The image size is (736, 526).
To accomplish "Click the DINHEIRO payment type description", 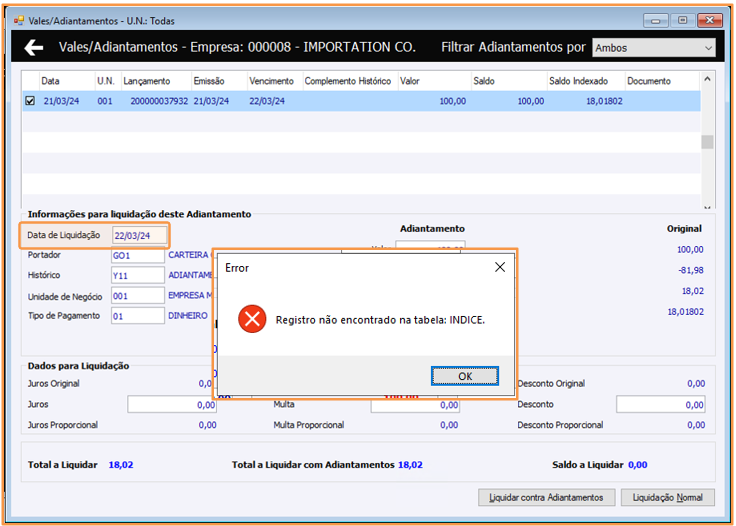I will (188, 316).
